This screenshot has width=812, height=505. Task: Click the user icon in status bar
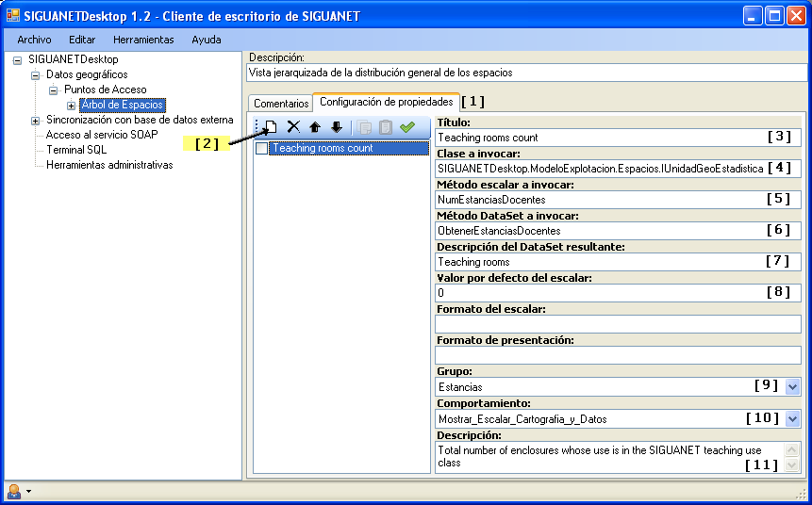click(14, 491)
